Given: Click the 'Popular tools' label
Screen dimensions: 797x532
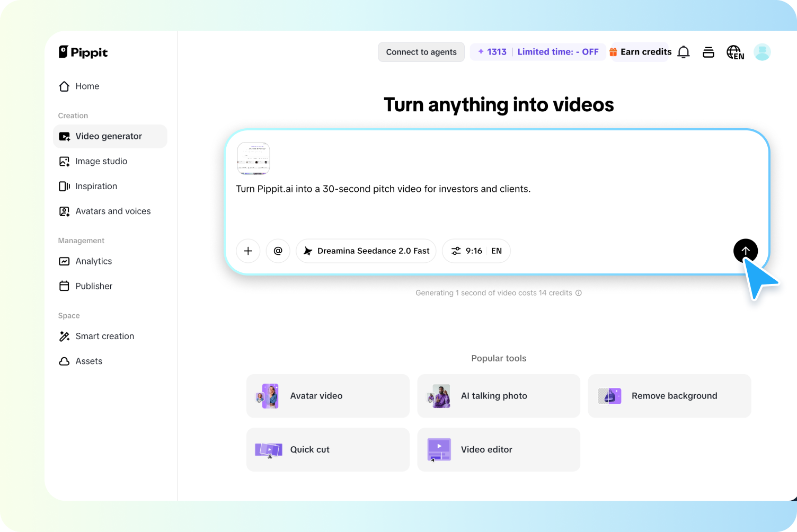Looking at the screenshot, I should [x=499, y=358].
